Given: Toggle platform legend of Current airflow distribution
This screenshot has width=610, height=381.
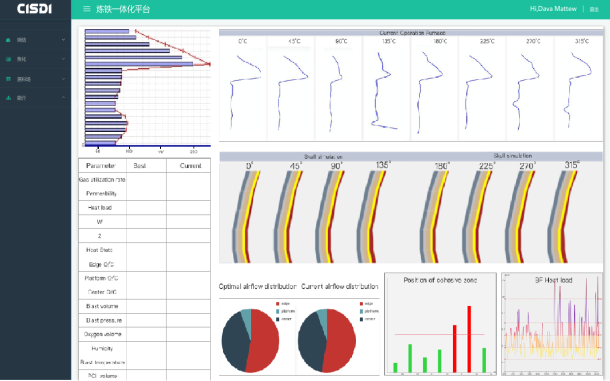Looking at the screenshot, I should click(x=369, y=311).
